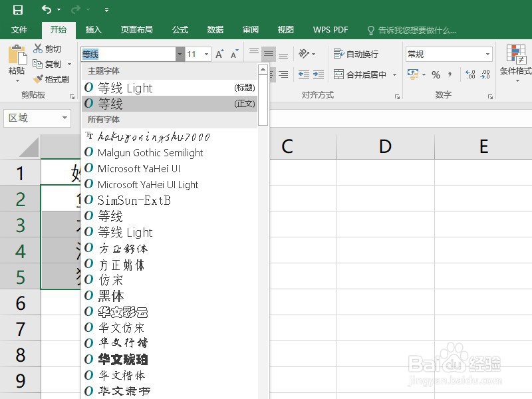Screen dimensions: 532x399
Task: Choose the 黑体 font
Action: [x=170, y=296]
